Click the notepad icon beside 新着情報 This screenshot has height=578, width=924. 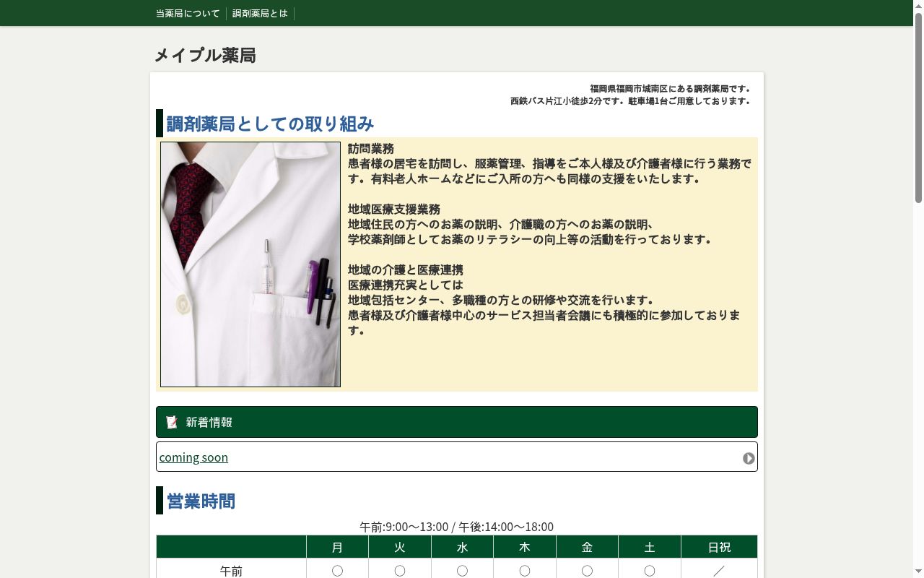172,422
